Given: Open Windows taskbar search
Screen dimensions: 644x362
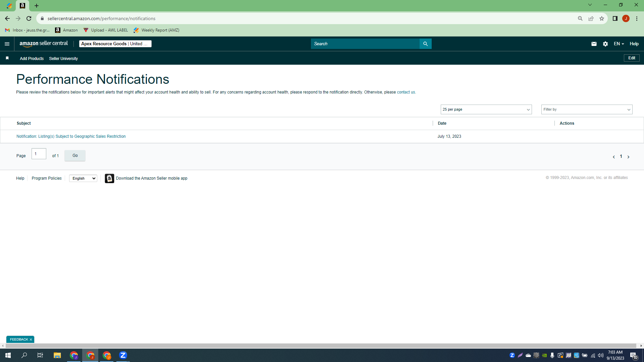Looking at the screenshot, I should click(24, 355).
